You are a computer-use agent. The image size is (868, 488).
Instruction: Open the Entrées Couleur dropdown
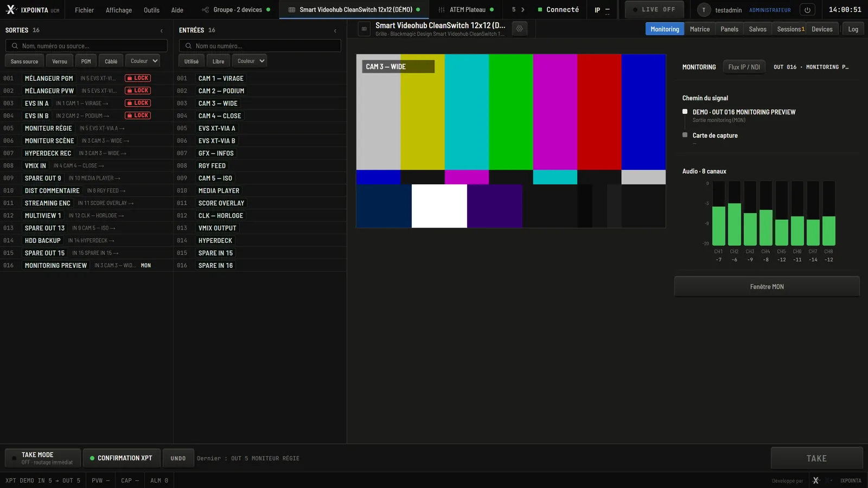tap(250, 61)
